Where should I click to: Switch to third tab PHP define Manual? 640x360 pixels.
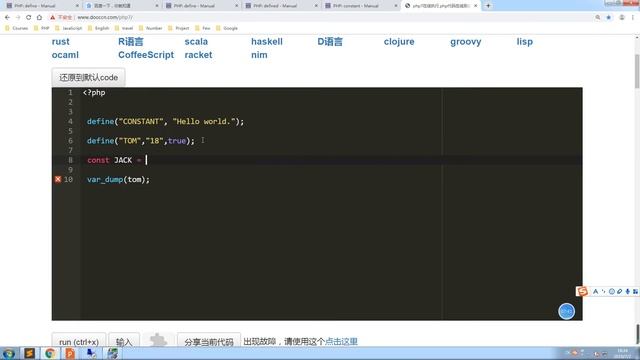(200, 6)
